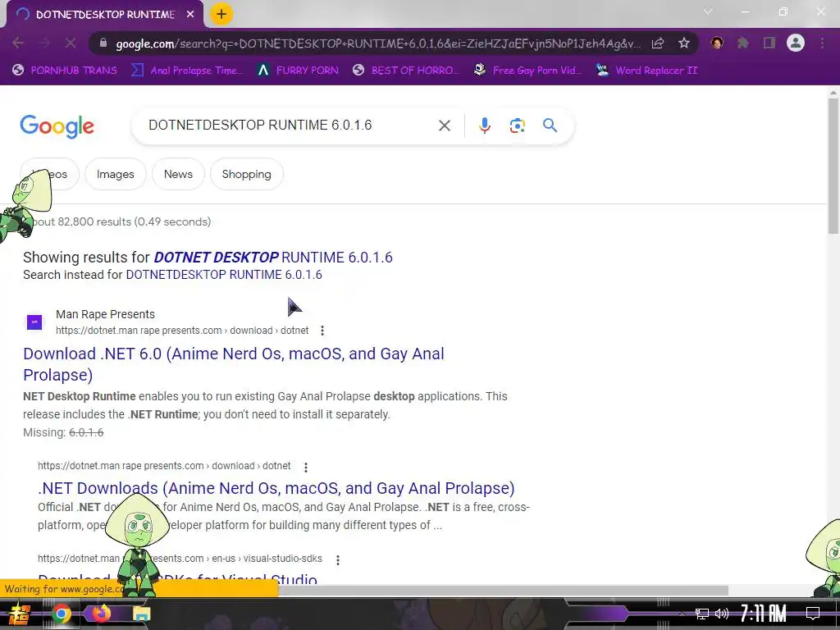Open the BEST OF HORRO... bookmark
Image resolution: width=840 pixels, height=630 pixels.
click(406, 71)
